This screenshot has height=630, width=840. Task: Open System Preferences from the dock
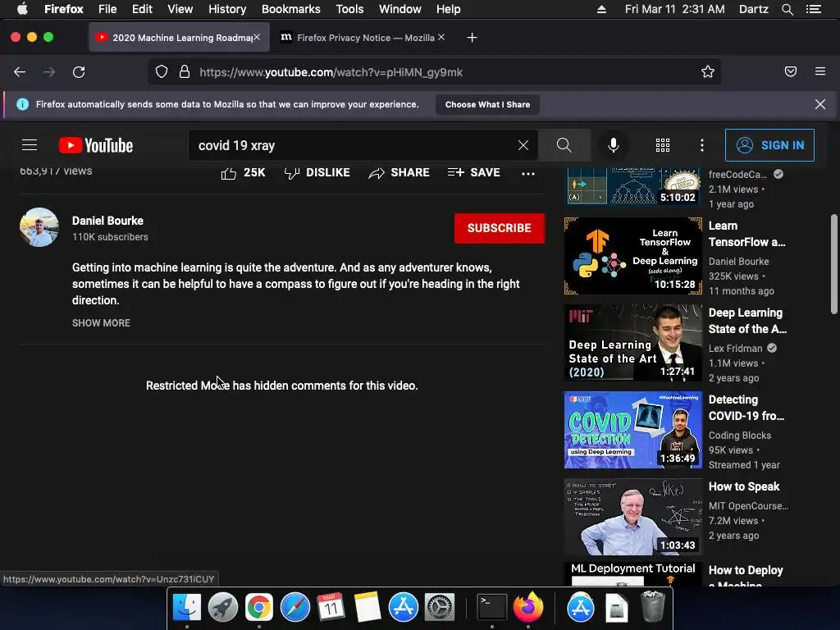440,607
